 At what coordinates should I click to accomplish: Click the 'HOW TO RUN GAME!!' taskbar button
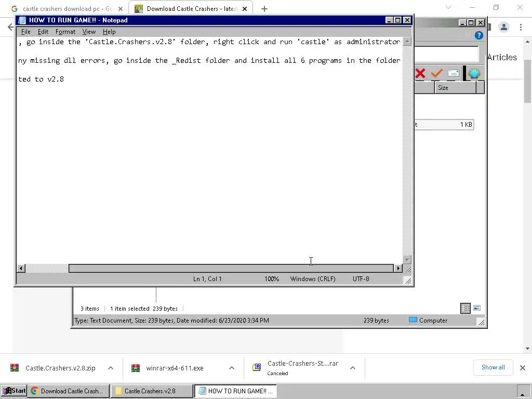[236, 391]
